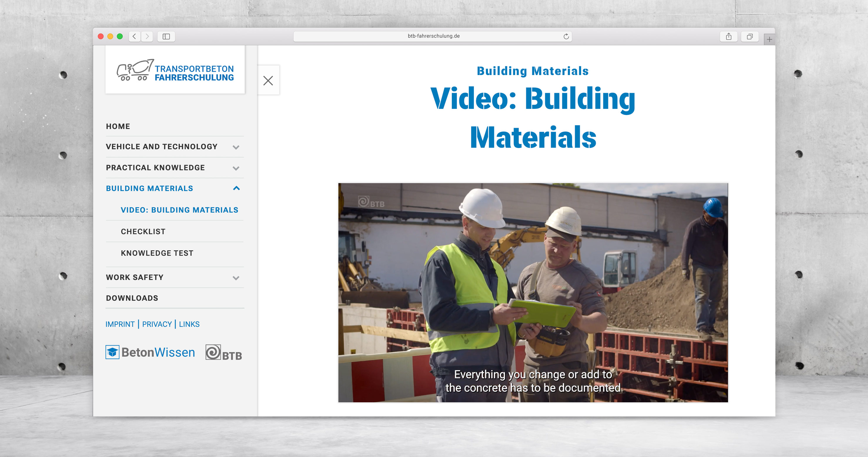Viewport: 868px width, 457px height.
Task: Click the Privacy link
Action: [x=158, y=324]
